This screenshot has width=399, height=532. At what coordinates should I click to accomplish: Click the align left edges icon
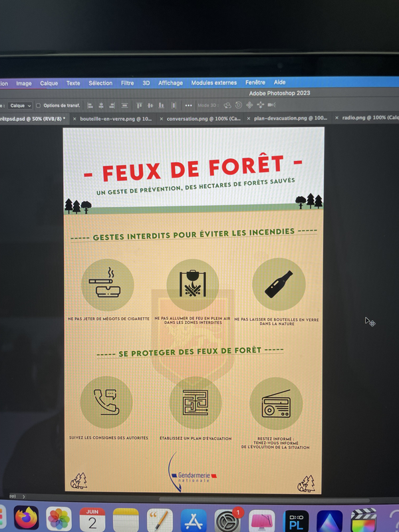[x=90, y=106]
